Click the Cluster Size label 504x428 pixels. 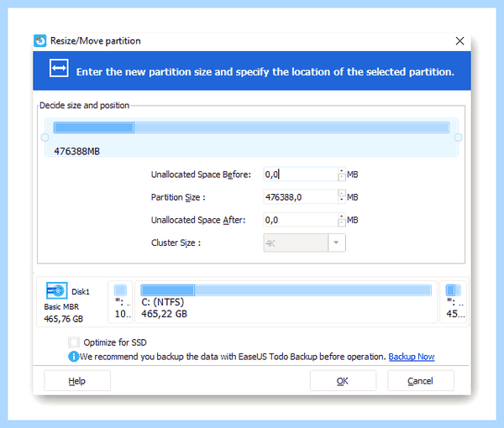point(176,243)
